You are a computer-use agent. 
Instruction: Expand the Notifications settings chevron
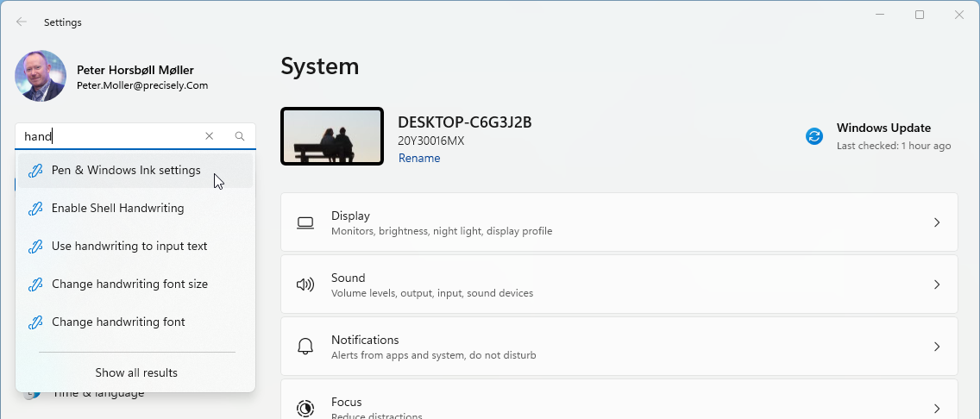(x=937, y=347)
